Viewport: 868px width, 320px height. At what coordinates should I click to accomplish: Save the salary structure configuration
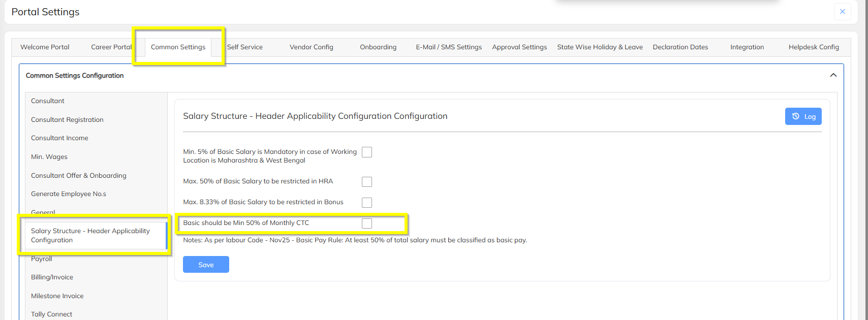(x=206, y=265)
